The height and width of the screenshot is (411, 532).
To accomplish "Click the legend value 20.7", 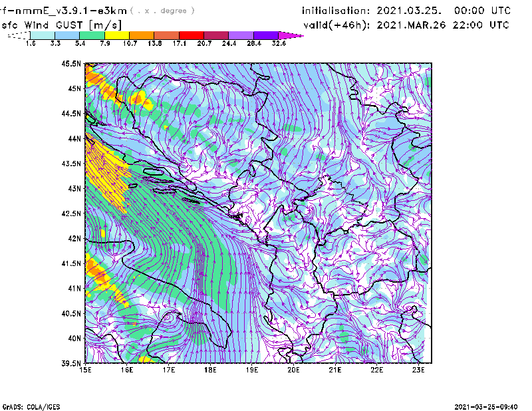I will point(204,43).
